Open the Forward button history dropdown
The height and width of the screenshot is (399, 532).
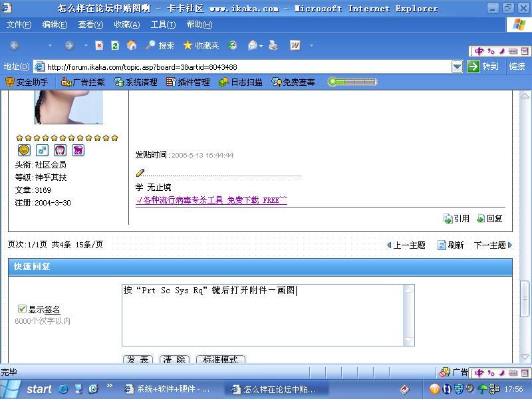pos(86,45)
